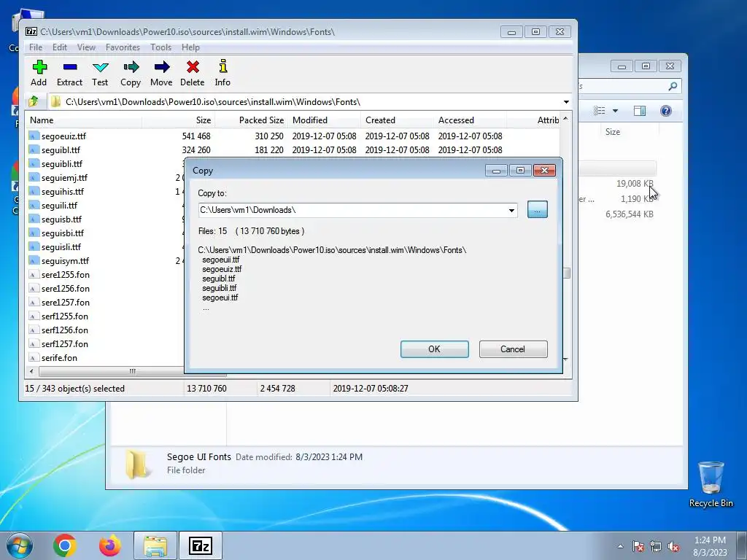Open Firefox from taskbar
Screen dimensions: 747x560
point(110,545)
